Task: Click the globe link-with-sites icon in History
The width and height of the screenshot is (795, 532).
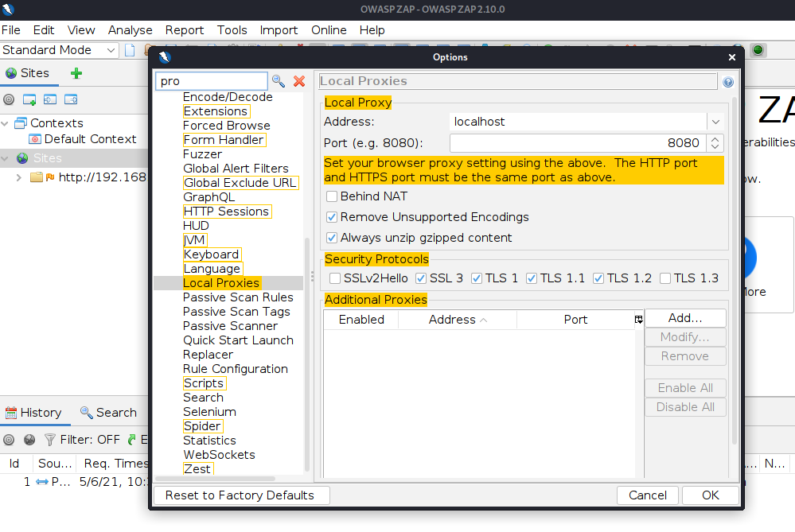Action: (29, 440)
